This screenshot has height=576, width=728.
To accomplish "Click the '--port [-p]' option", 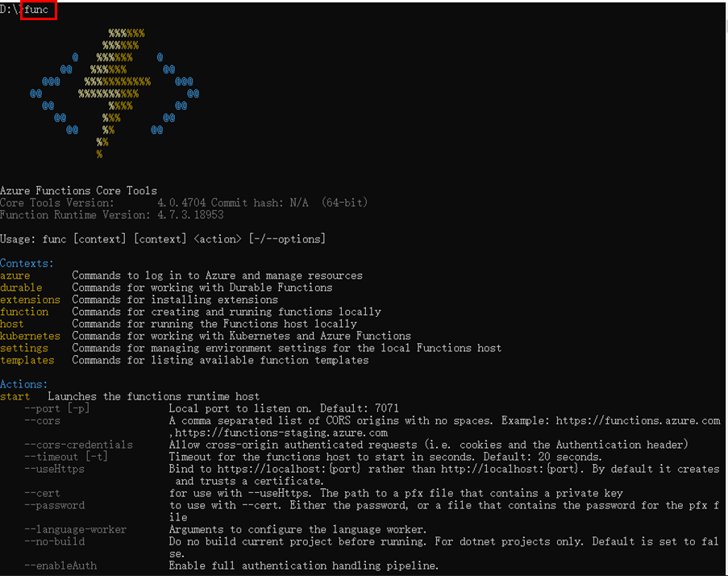I will tap(56, 408).
